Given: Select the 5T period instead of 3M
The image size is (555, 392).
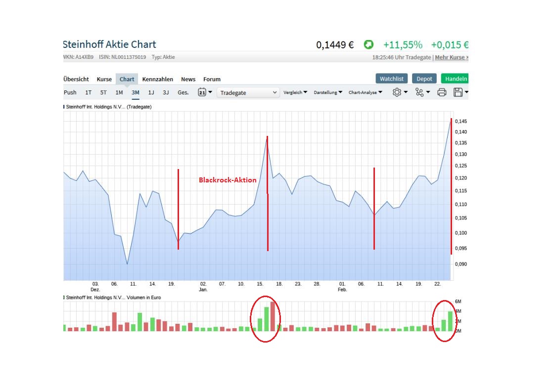Looking at the screenshot, I should [103, 92].
